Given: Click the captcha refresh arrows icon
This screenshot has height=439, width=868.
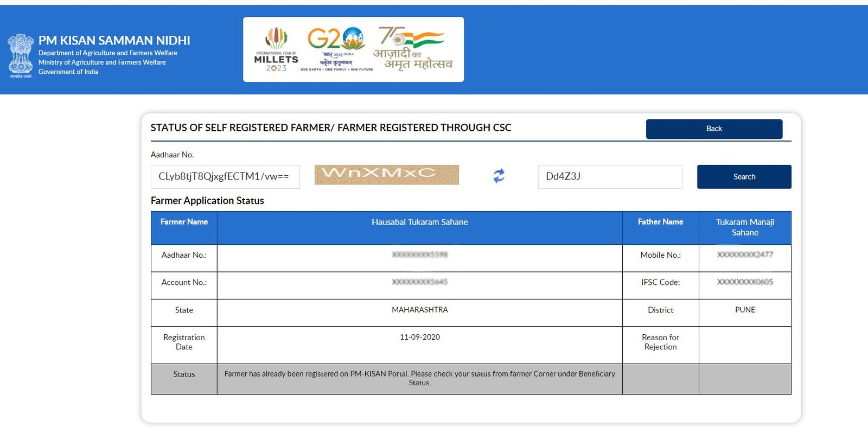Looking at the screenshot, I should (x=499, y=176).
